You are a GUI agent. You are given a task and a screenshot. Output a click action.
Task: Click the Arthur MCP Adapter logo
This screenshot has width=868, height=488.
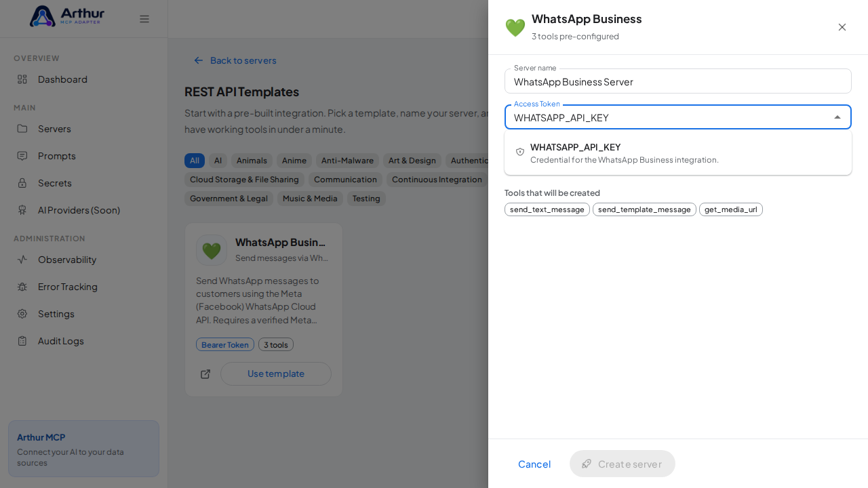click(67, 16)
